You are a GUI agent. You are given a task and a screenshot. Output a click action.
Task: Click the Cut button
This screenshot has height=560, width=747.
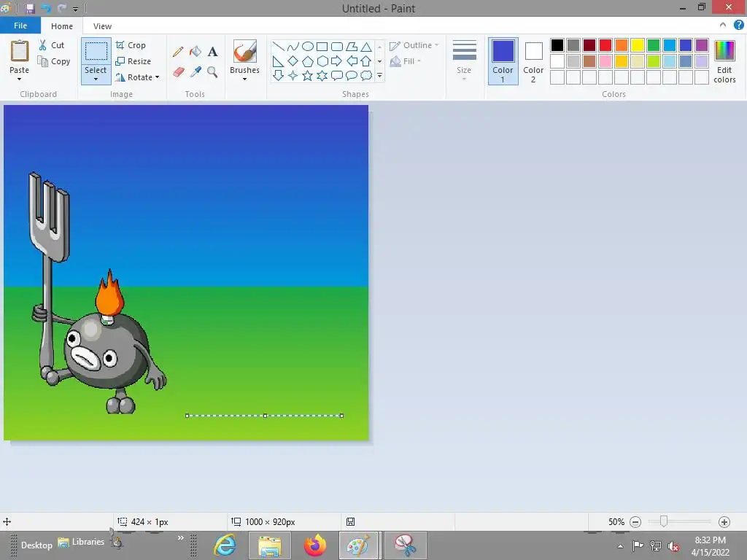[52, 45]
